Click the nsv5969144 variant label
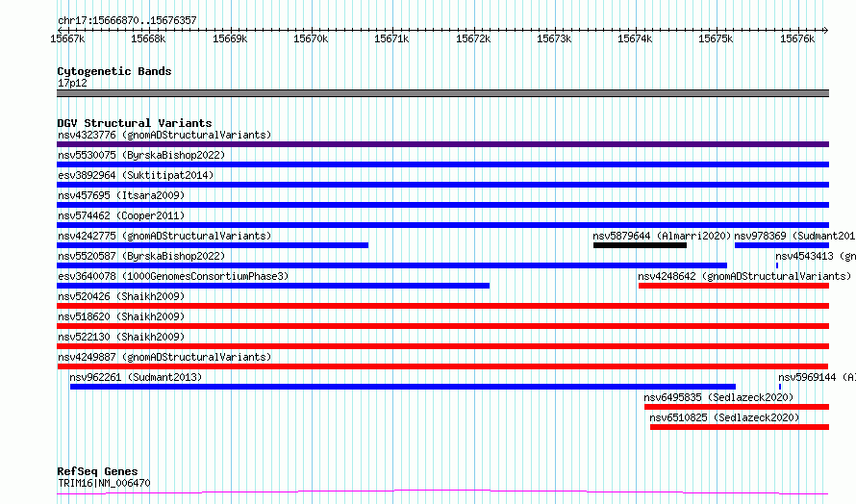The width and height of the screenshot is (856, 504). point(817,377)
